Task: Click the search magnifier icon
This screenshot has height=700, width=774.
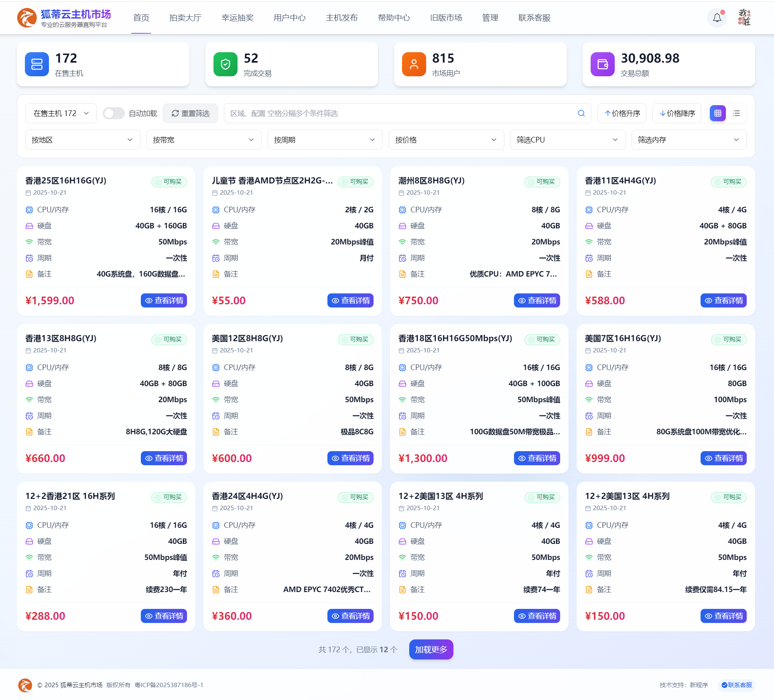Action: tap(581, 113)
